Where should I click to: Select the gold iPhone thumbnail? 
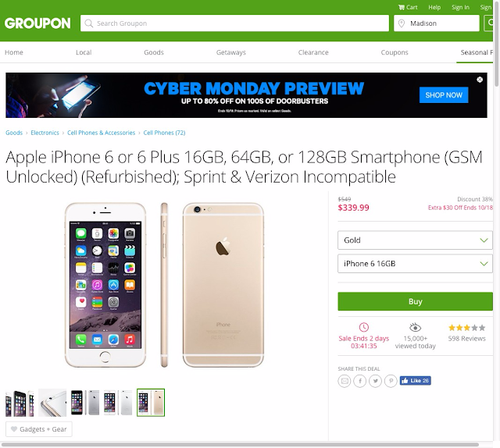click(x=151, y=403)
